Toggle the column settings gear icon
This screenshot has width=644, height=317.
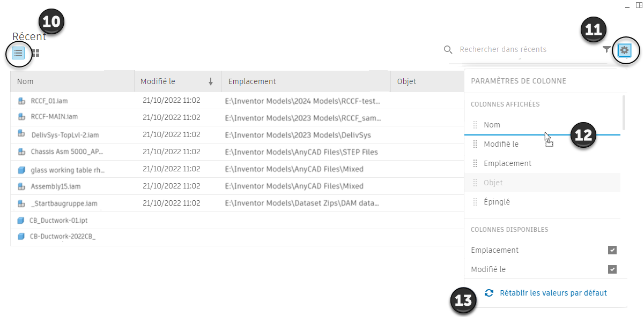625,50
